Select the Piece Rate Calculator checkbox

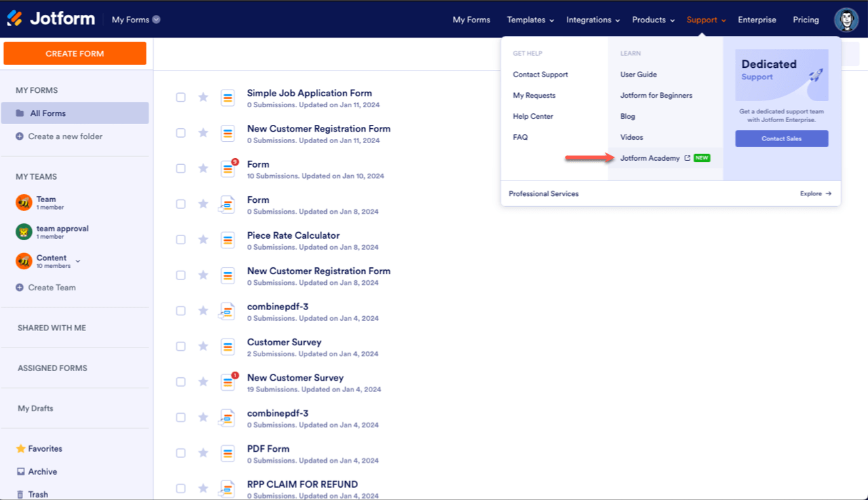tap(181, 239)
